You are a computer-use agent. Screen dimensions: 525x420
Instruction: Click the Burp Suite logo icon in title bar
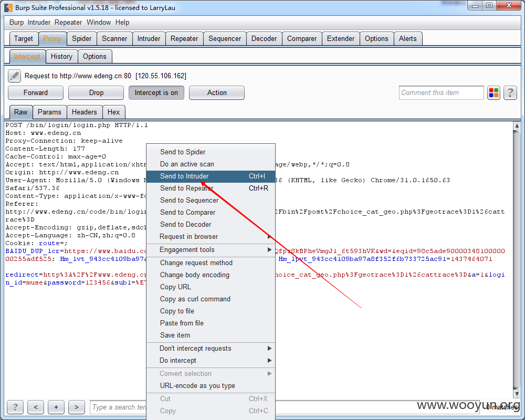click(x=8, y=7)
